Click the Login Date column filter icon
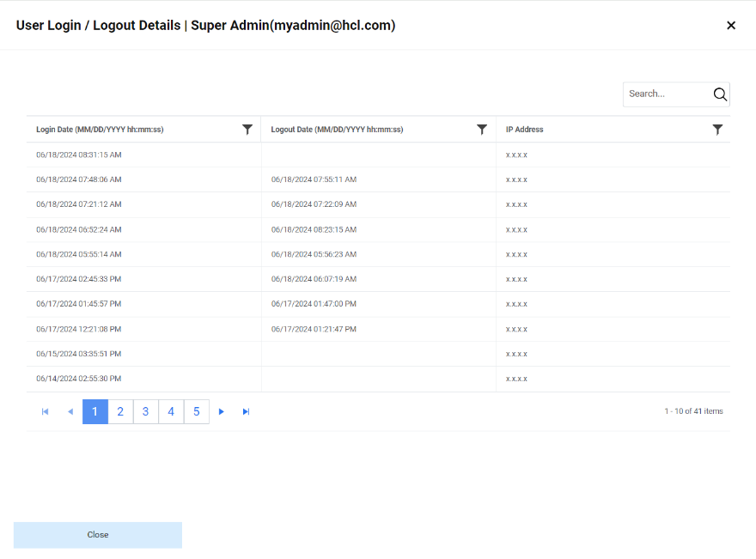This screenshot has height=559, width=756. pyautogui.click(x=247, y=130)
